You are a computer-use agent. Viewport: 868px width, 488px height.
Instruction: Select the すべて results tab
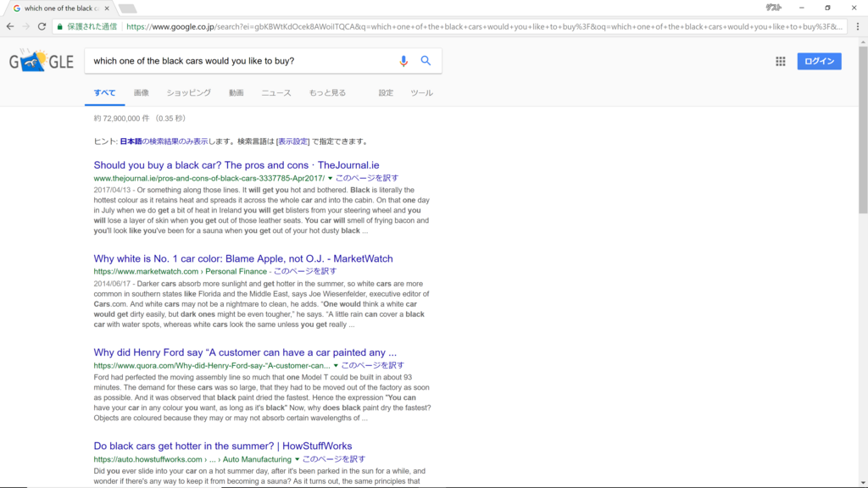[x=104, y=93]
